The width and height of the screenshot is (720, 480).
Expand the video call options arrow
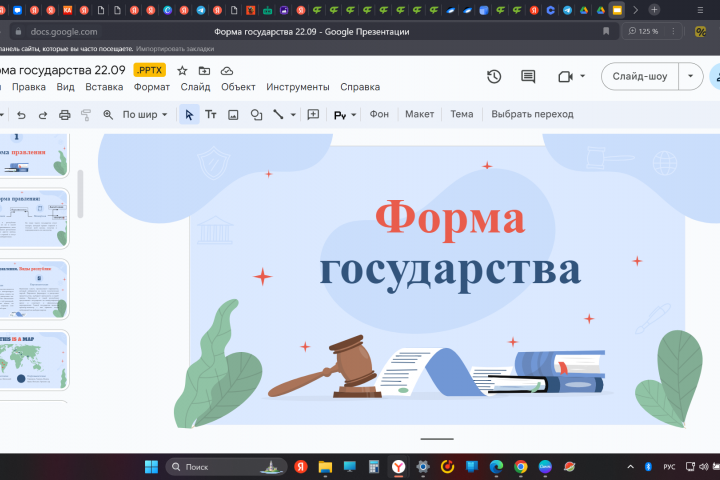point(582,76)
